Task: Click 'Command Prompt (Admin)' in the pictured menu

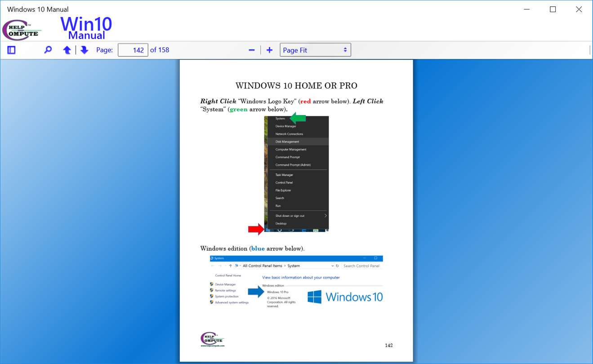Action: [293, 165]
